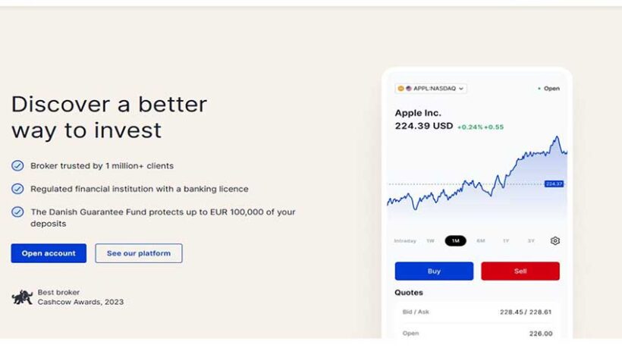Click the Open account button
Screen dimensions: 622x364
coord(49,253)
